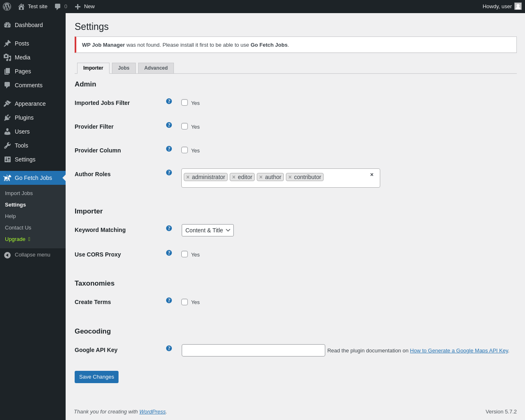This screenshot has height=420, width=525.
Task: Click the Tools wrench icon
Action: (x=7, y=145)
